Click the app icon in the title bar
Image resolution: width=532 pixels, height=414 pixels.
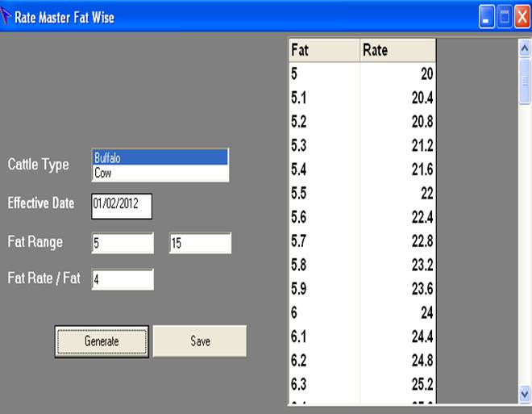[7, 17]
